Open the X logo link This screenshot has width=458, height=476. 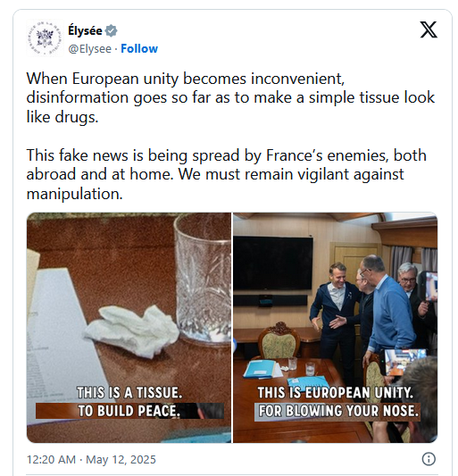coord(429,29)
